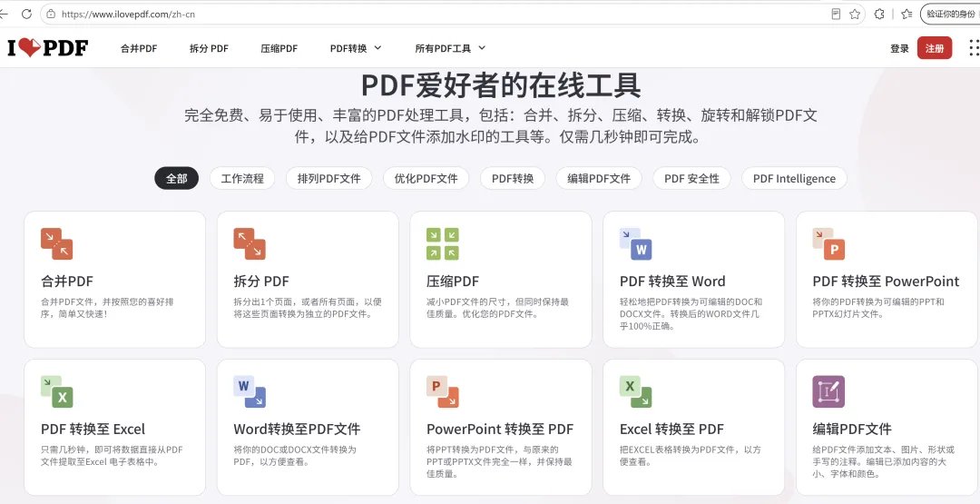
Task: Open 拆分 PDF in top navigation
Action: [209, 48]
